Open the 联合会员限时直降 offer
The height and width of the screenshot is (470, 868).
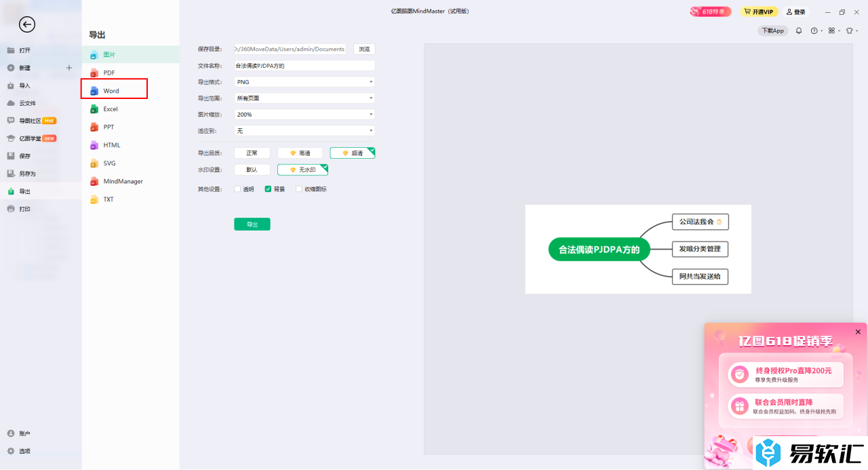point(786,406)
